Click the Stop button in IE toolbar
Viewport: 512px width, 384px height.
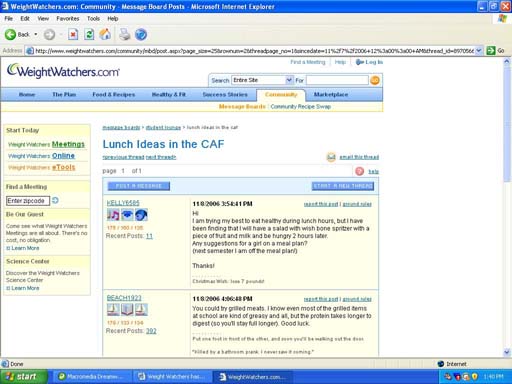pos(73,34)
